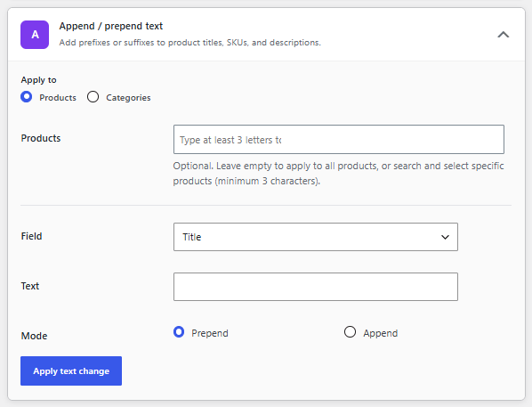Collapse the Append / prepend text panel chevron
Viewport: 532px width, 407px height.
[504, 35]
